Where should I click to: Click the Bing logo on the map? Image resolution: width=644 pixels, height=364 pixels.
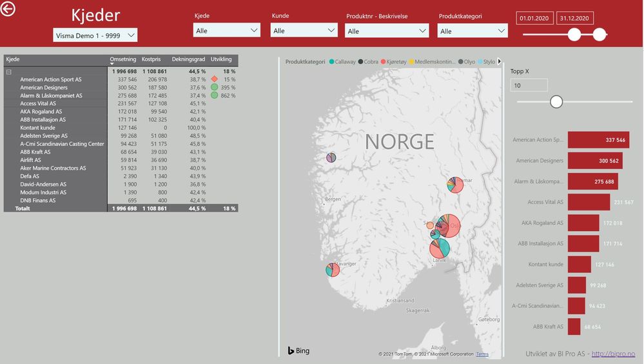click(x=298, y=350)
